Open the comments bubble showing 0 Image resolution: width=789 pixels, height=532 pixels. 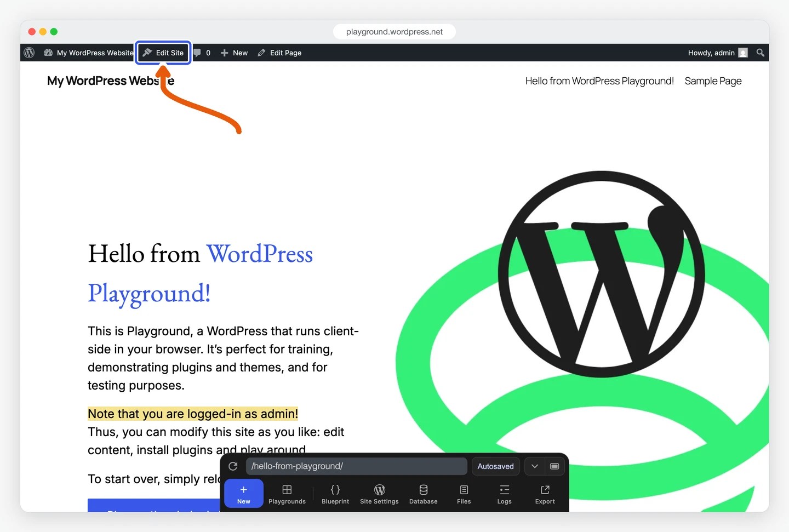202,53
